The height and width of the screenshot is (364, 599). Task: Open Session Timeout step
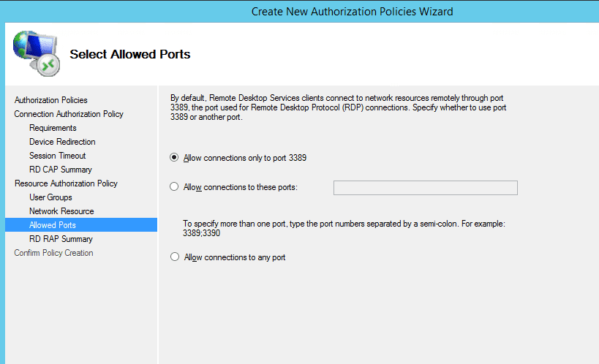pos(57,156)
